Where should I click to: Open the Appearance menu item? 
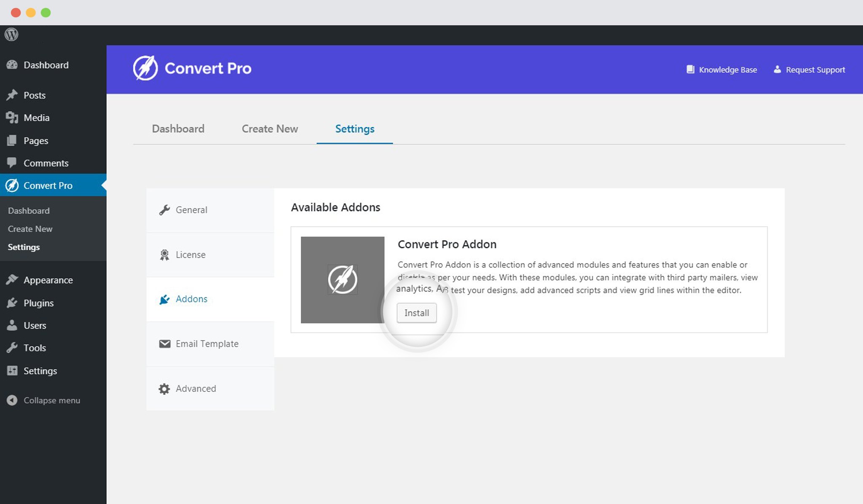[53, 280]
